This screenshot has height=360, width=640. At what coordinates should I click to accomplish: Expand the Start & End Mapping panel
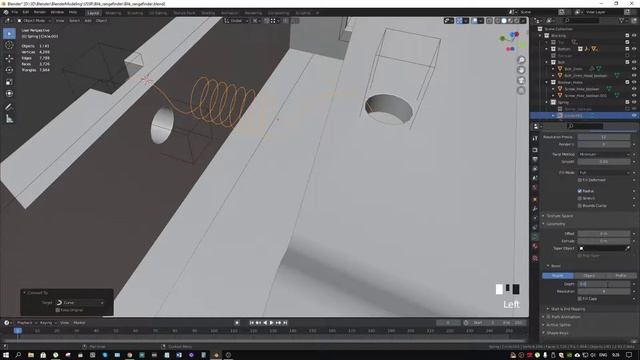(x=568, y=309)
